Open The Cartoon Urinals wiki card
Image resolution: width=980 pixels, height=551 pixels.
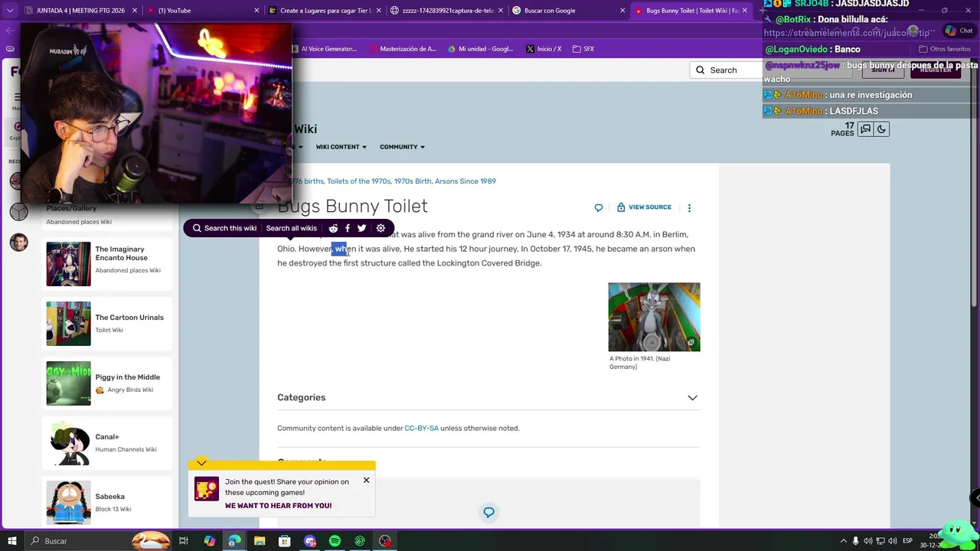109,324
